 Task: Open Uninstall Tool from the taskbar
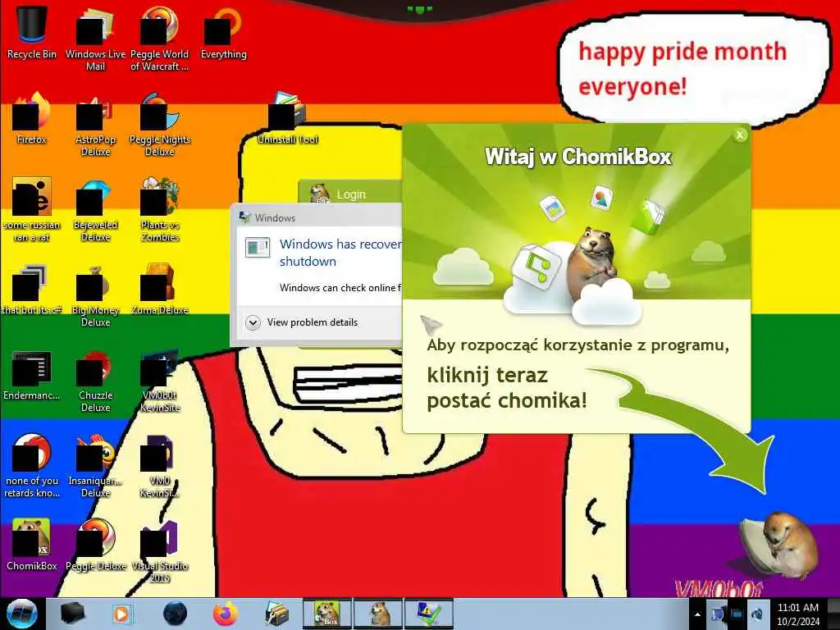click(x=277, y=614)
